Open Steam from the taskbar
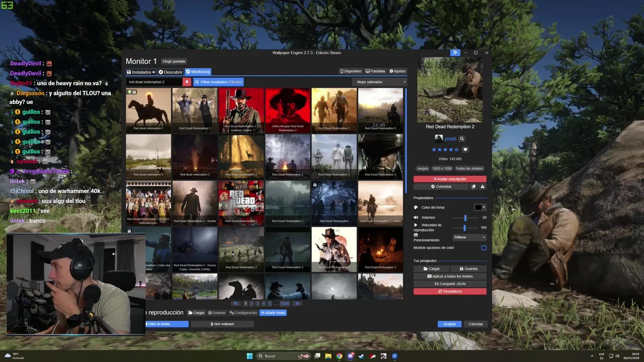This screenshot has width=644, height=362. click(361, 356)
